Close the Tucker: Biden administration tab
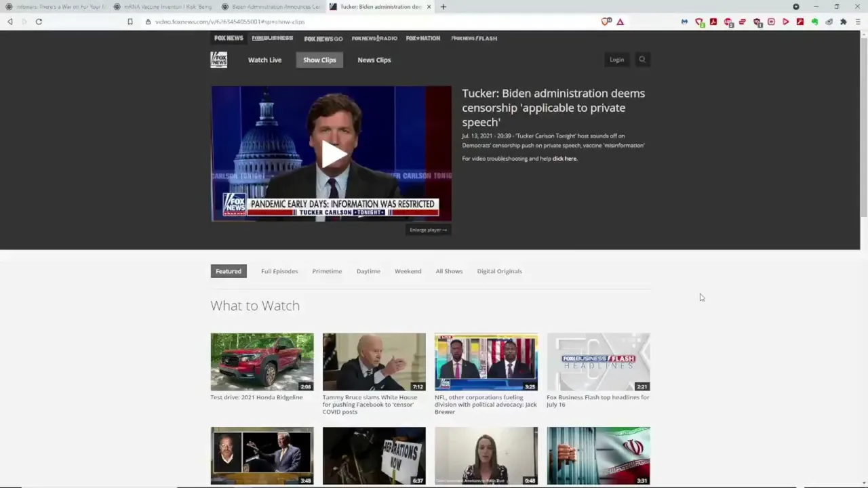Screen dimensions: 868x488 [x=429, y=7]
